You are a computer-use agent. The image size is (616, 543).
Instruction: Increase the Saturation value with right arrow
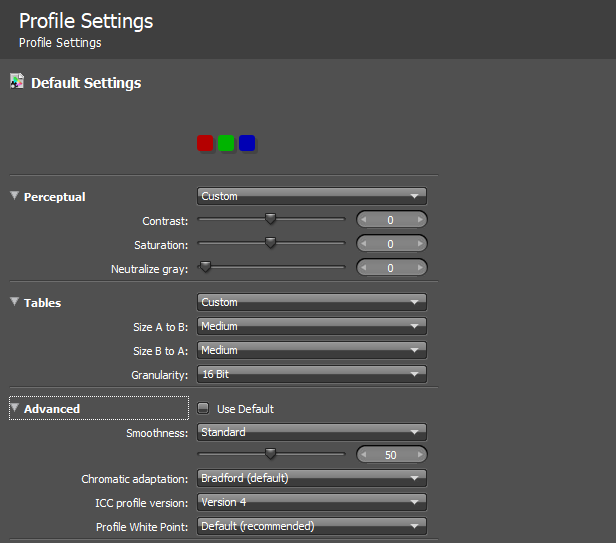click(420, 244)
